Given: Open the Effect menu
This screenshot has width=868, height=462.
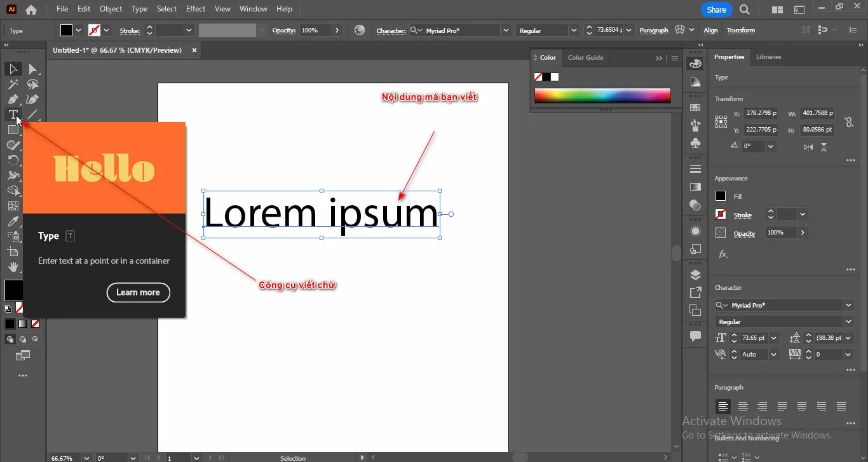Looking at the screenshot, I should (x=196, y=9).
